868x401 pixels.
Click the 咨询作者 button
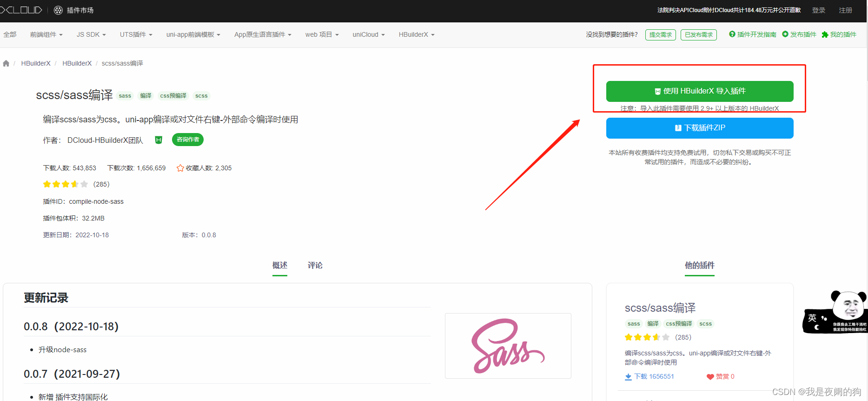tap(188, 140)
